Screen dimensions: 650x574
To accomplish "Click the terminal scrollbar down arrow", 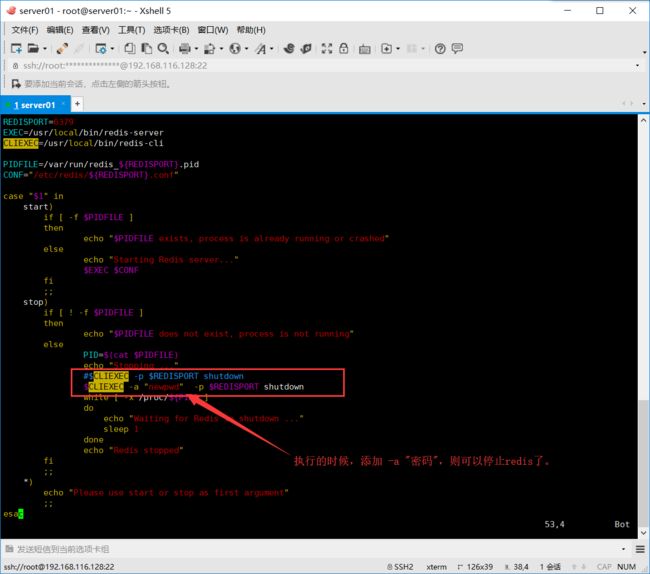I will (643, 533).
